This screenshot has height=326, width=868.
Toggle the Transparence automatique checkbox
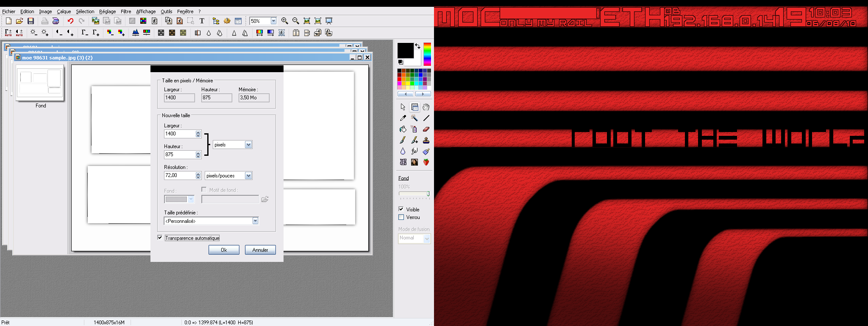[x=160, y=238]
